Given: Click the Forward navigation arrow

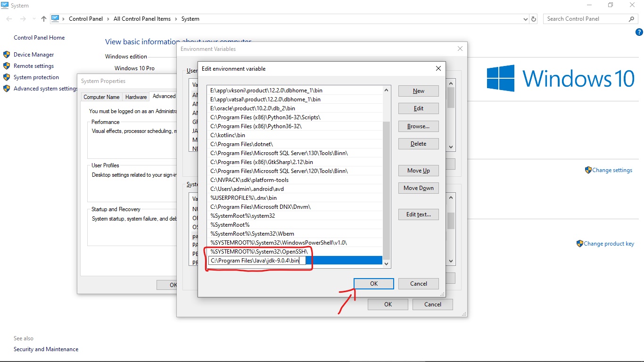Looking at the screenshot, I should pyautogui.click(x=23, y=19).
